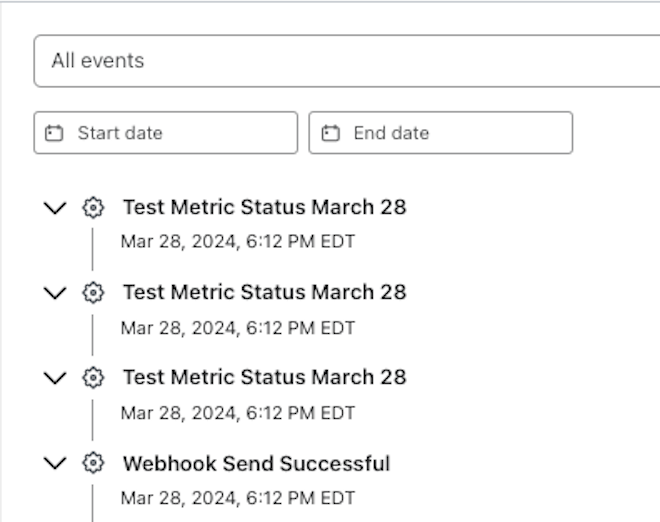Click gear icon of third Test Metric event

tap(93, 377)
